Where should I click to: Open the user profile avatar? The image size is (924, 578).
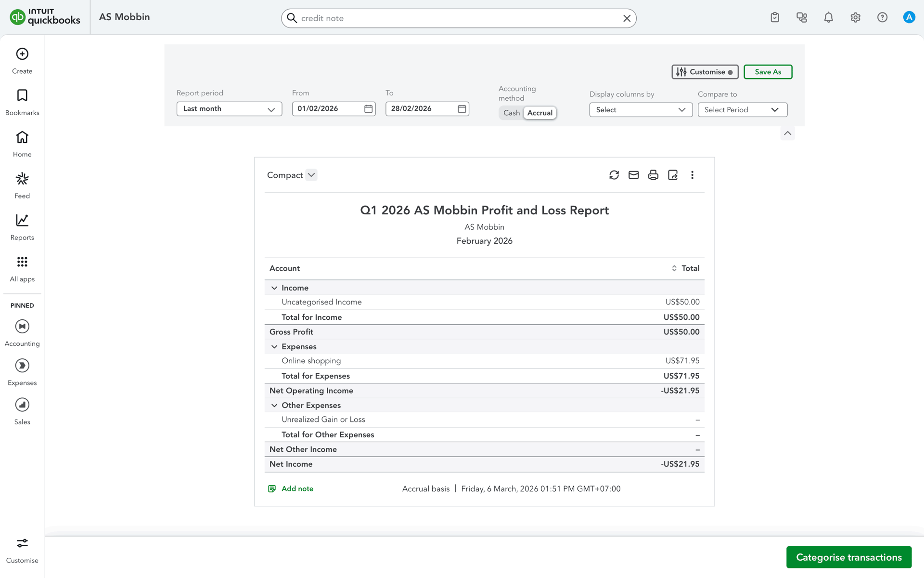tap(909, 17)
